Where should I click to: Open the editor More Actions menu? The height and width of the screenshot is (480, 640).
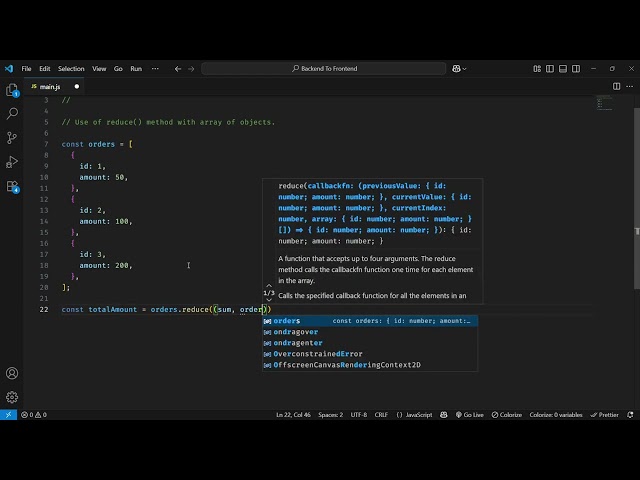(x=630, y=86)
